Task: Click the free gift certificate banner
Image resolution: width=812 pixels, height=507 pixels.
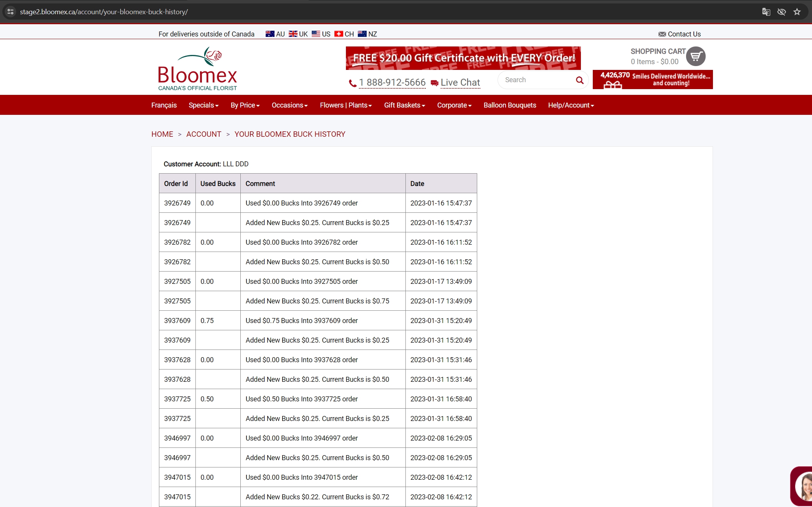Action: tap(463, 58)
